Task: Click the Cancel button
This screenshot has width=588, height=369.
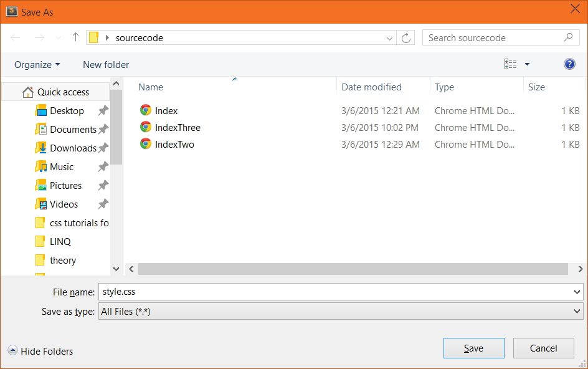Action: pos(543,348)
